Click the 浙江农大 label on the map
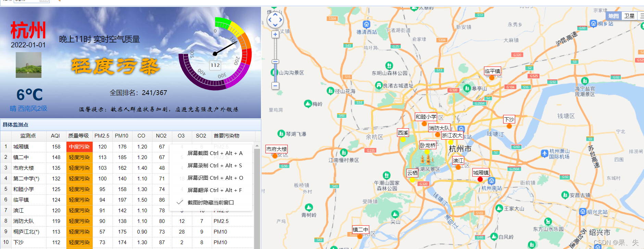This screenshot has width=644, height=249. coord(452,135)
